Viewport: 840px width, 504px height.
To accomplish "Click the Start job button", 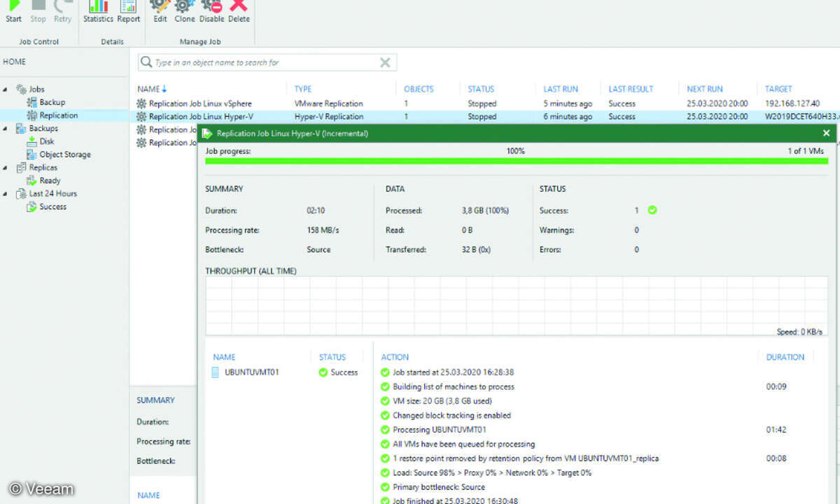I will 14,12.
